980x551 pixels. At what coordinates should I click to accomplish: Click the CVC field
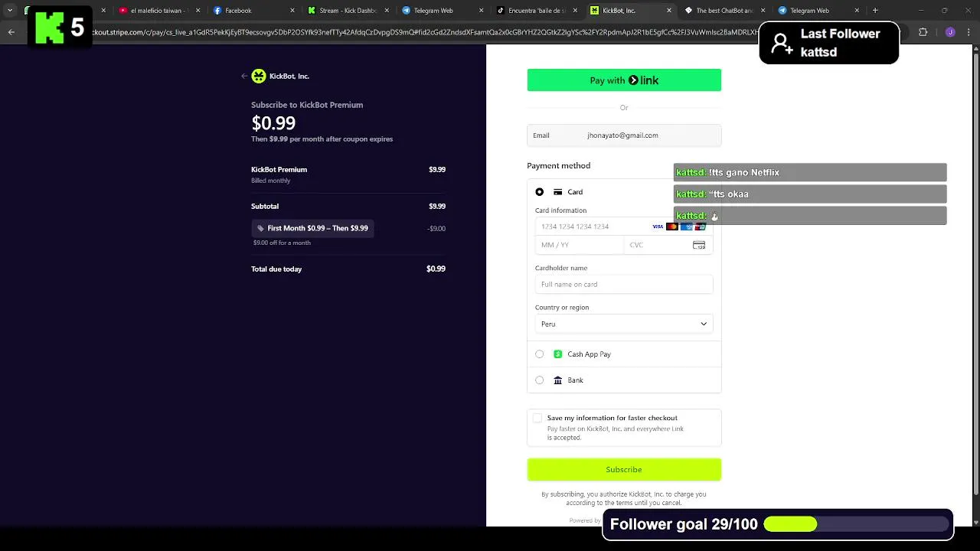pos(668,245)
